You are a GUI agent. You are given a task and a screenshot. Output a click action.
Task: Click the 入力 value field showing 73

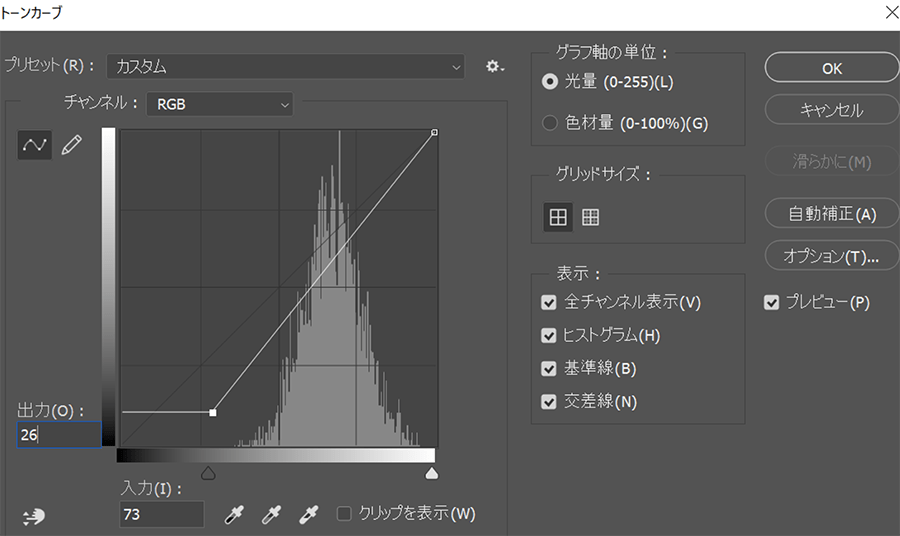click(162, 514)
